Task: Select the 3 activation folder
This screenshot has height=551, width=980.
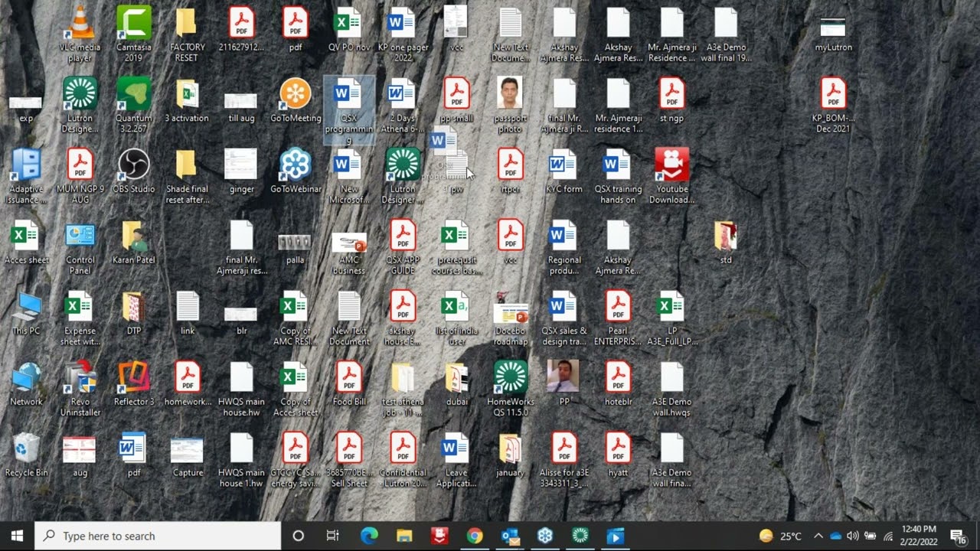Action: click(188, 100)
